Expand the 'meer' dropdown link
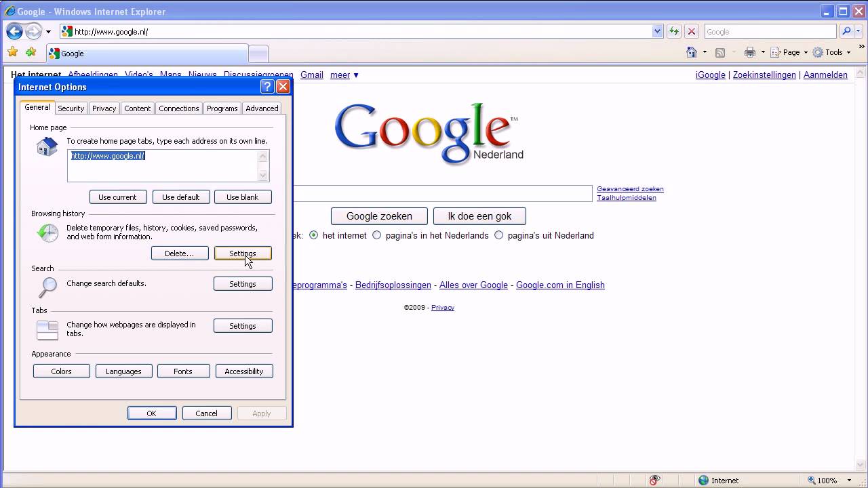Viewport: 868px width, 488px height. tap(344, 75)
